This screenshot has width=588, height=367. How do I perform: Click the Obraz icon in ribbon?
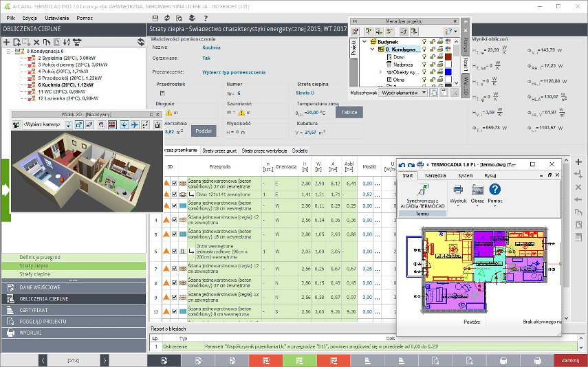(x=477, y=190)
